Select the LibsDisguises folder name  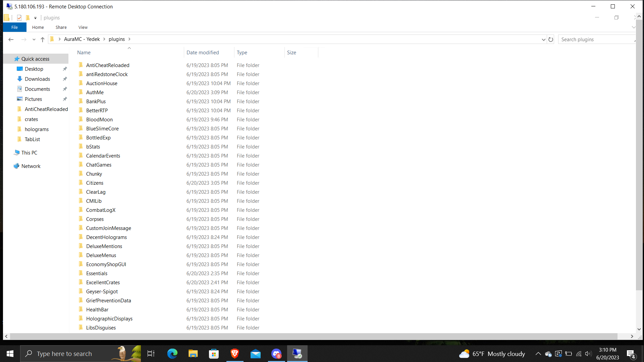click(101, 328)
